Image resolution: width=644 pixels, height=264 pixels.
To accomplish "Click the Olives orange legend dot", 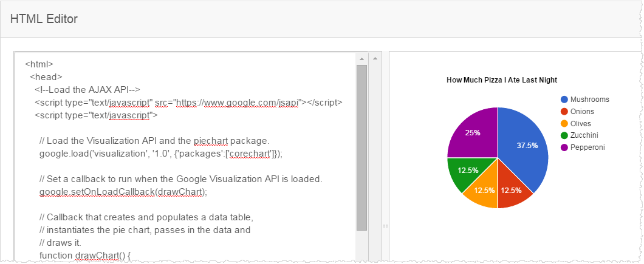I will (x=564, y=124).
